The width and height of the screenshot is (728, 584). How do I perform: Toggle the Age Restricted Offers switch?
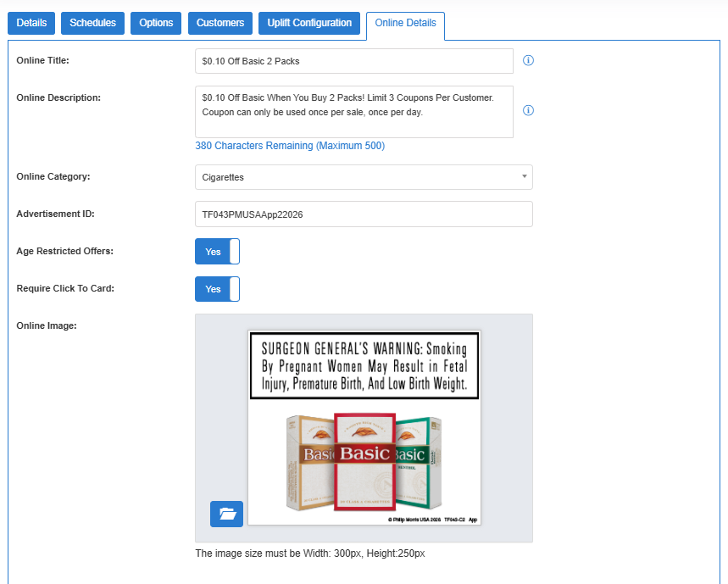[217, 252]
